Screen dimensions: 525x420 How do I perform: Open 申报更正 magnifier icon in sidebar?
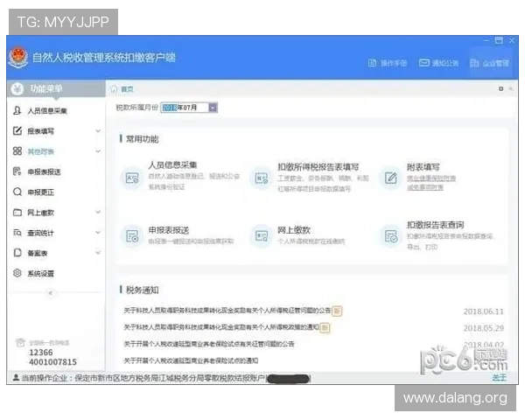tap(17, 192)
